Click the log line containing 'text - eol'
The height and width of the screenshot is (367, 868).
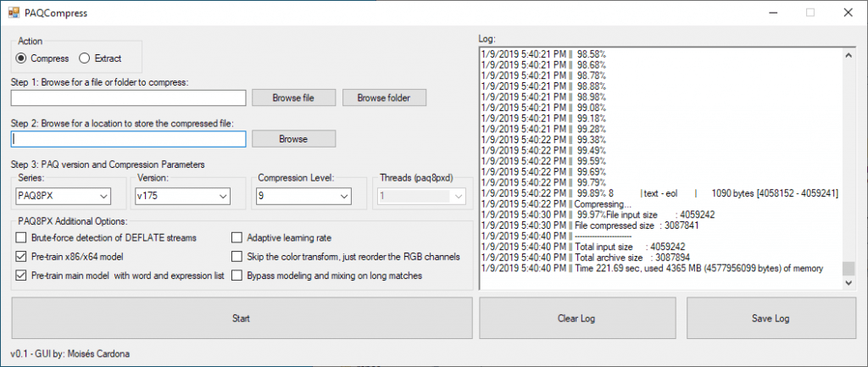pos(659,193)
